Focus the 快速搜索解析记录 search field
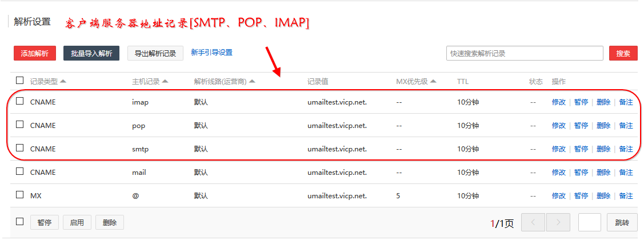This screenshot has height=240, width=644. pos(525,53)
